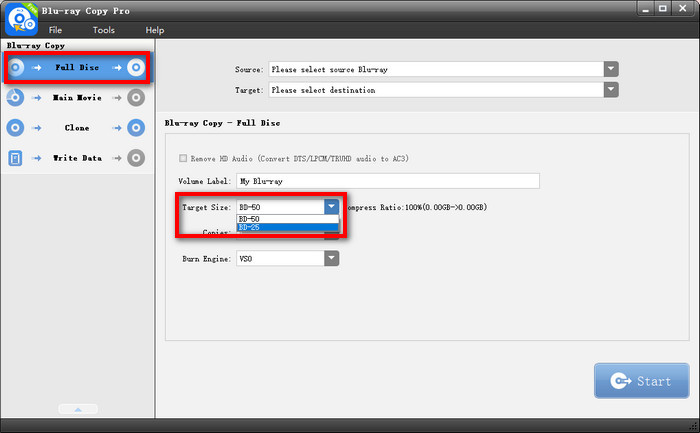Click the Full Disc source disc icon

tap(15, 68)
